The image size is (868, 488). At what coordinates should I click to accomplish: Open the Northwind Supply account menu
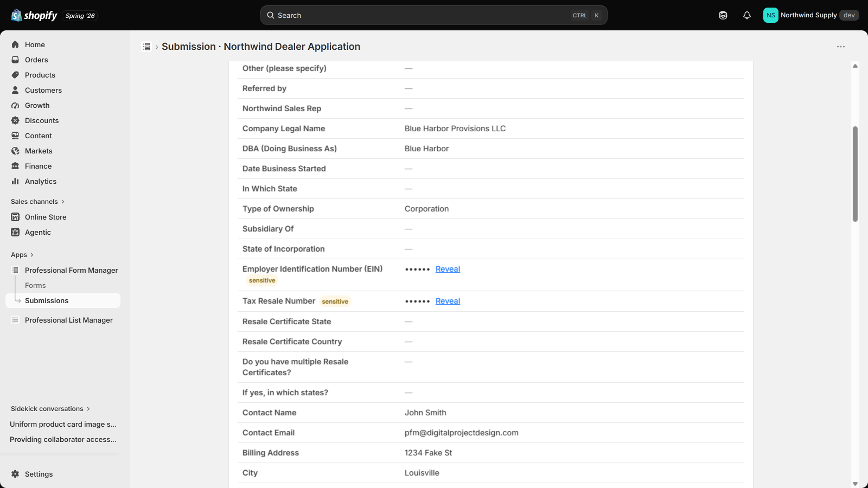click(x=811, y=15)
